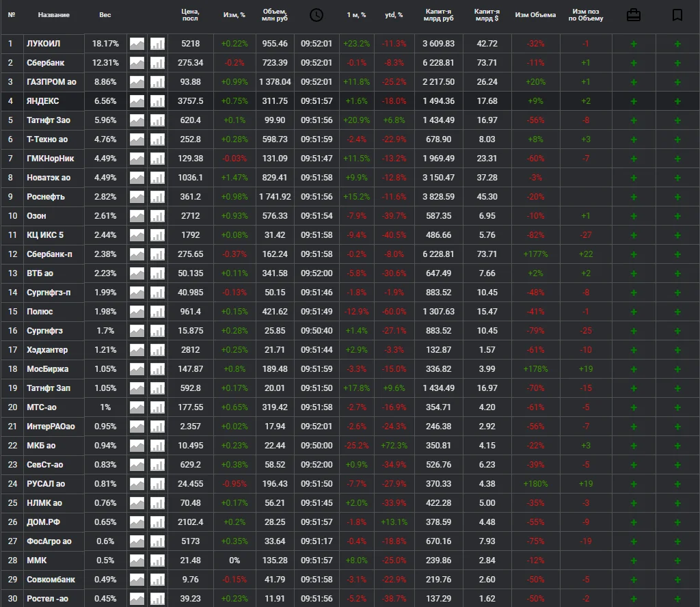This screenshot has height=607, width=700.
Task: Open the bar chart icon for ГАЗПРОМ ао
Action: tap(158, 82)
